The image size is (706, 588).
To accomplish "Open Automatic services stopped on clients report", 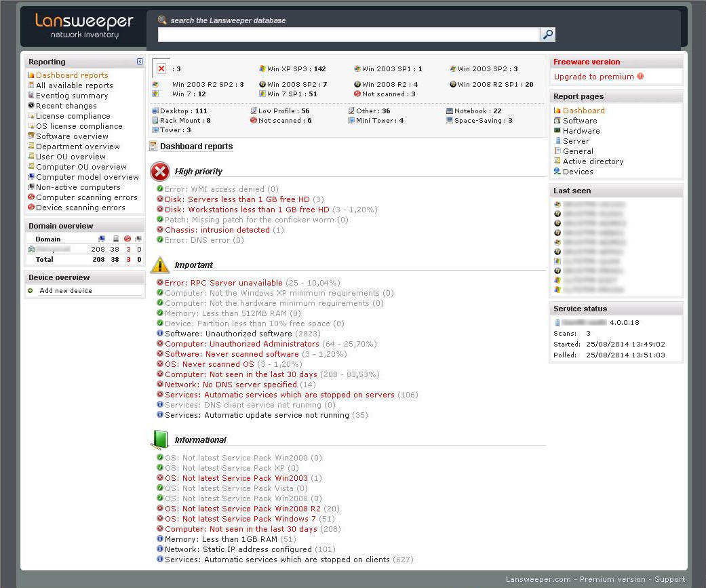I will [x=277, y=560].
